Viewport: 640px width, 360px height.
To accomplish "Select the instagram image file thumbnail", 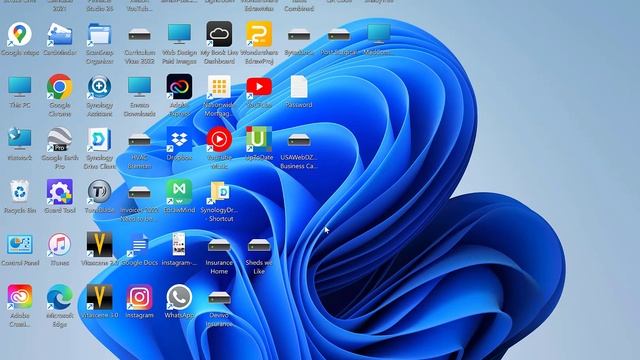I will 179,244.
